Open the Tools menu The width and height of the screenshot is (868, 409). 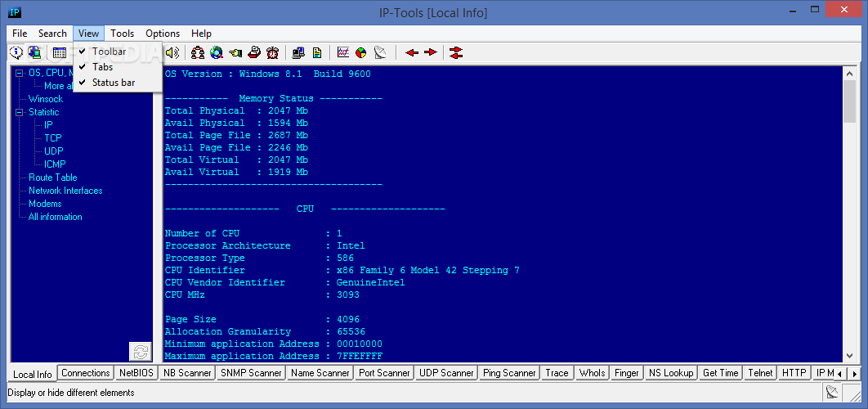coord(123,34)
